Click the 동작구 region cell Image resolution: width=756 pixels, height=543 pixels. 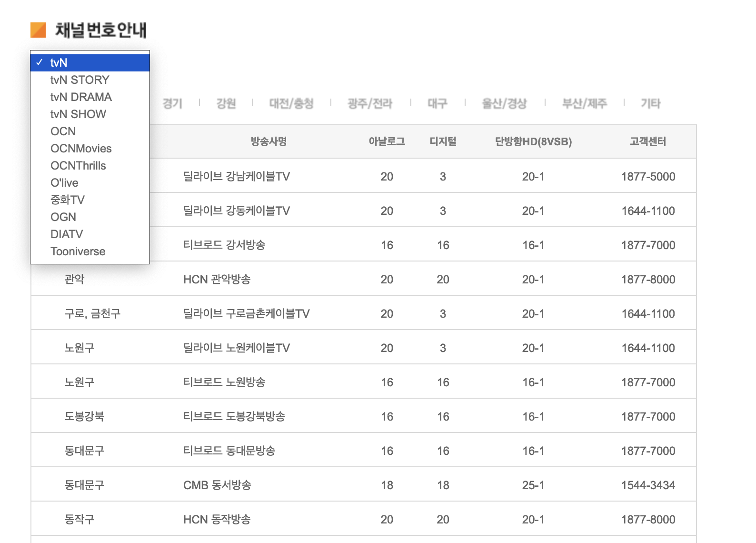point(80,519)
